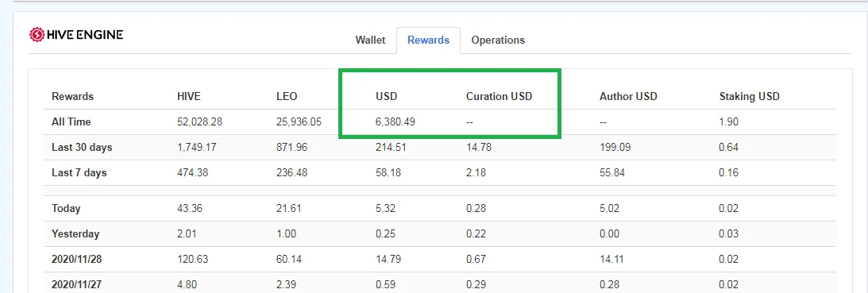Click the Author USD column header
868x293 pixels.
(628, 96)
